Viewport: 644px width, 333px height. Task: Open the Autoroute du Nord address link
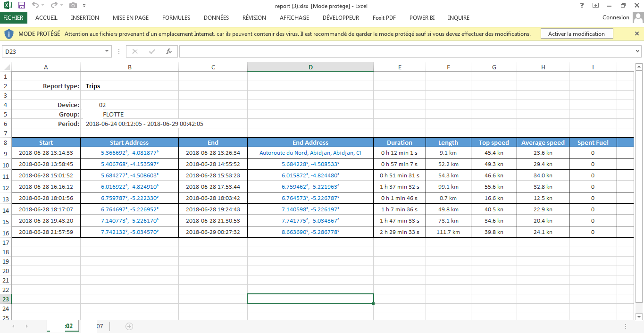(x=310, y=153)
